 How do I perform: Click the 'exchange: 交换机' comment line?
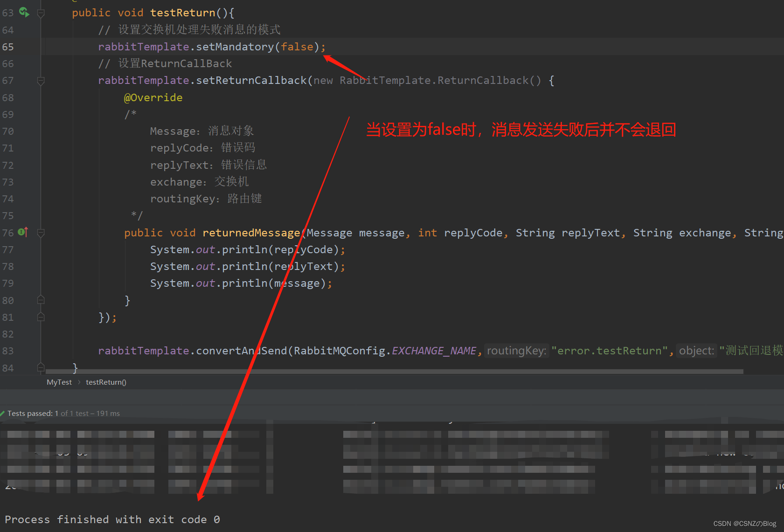click(200, 181)
